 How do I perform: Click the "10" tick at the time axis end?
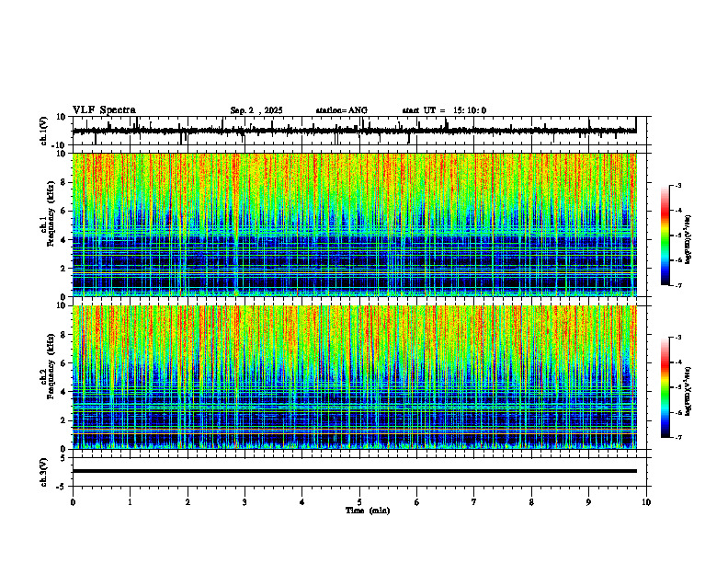[x=646, y=502]
